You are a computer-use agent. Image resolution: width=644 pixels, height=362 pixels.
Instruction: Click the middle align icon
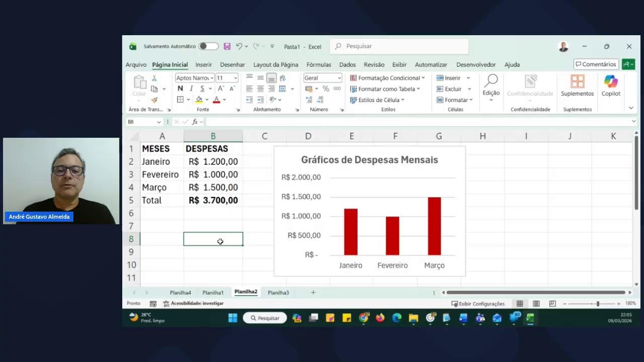261,78
